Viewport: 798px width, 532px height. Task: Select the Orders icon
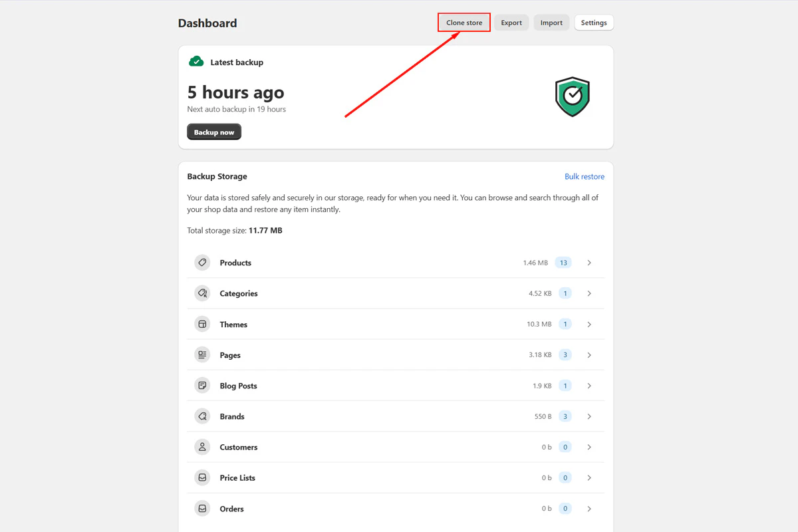click(201, 508)
